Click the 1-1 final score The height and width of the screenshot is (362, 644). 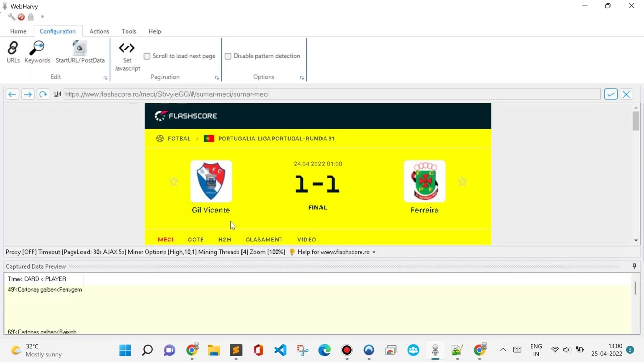317,184
